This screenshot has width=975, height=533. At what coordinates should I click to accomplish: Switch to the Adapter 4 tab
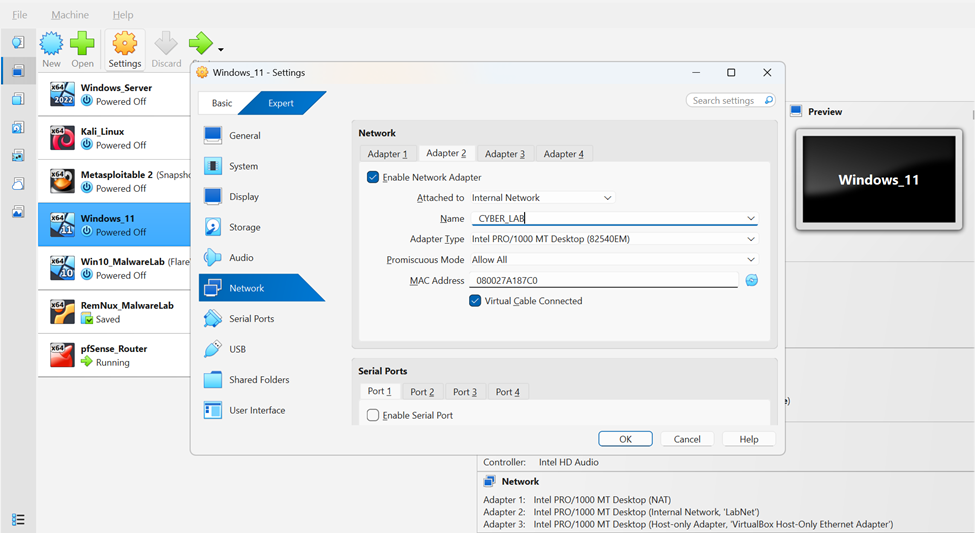pos(563,154)
